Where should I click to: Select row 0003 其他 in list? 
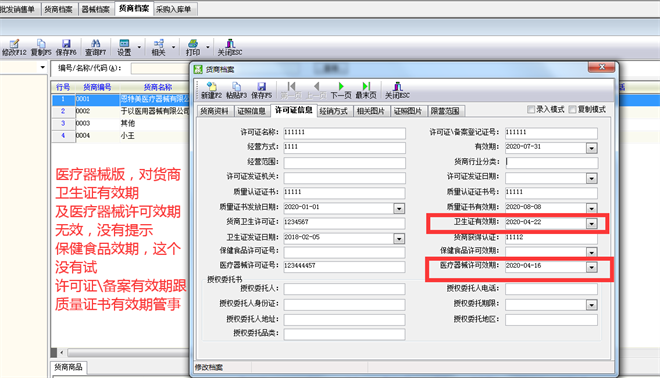[120, 124]
